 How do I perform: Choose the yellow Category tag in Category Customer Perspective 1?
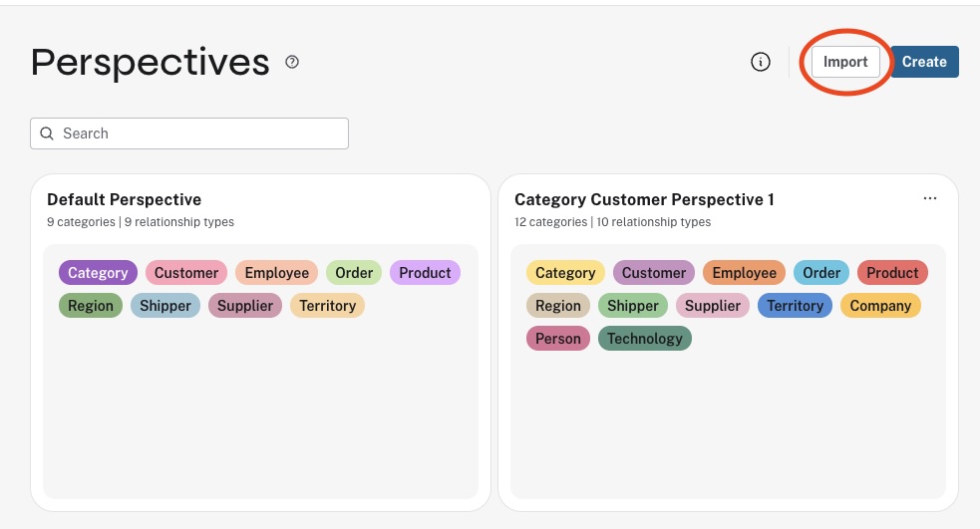[x=565, y=273]
